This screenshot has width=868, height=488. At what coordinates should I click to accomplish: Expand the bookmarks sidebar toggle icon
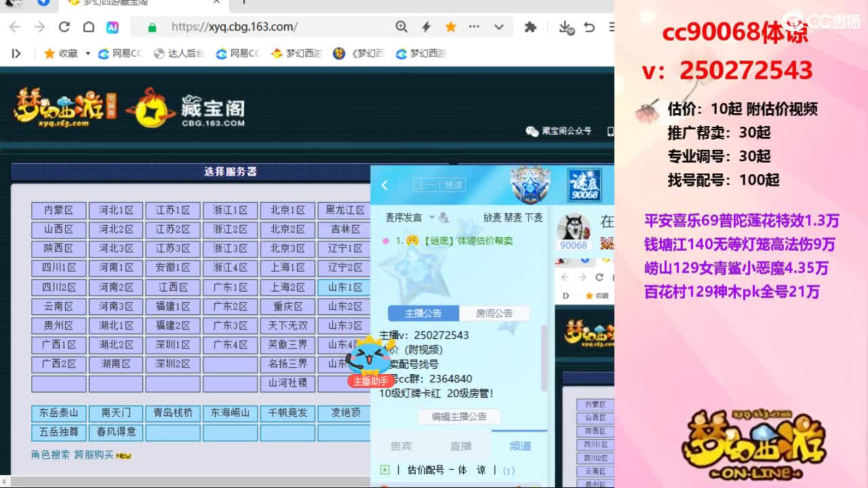(16, 54)
